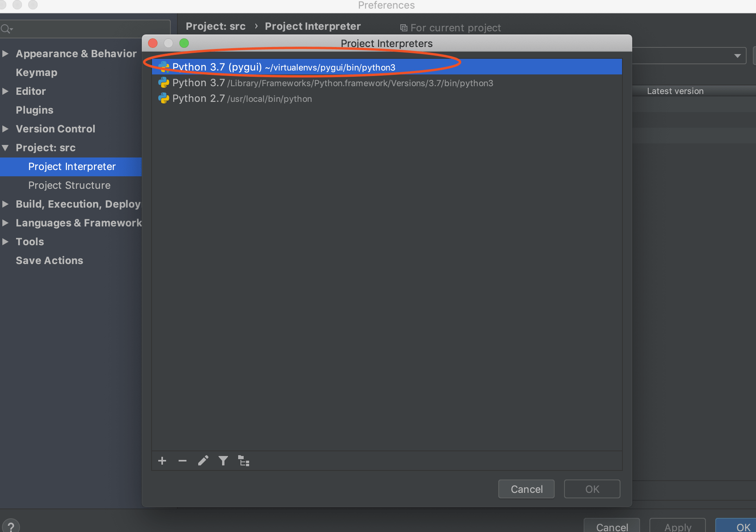Click OK in Project Interpreters dialog
Screen dimensions: 756x532
592,489
